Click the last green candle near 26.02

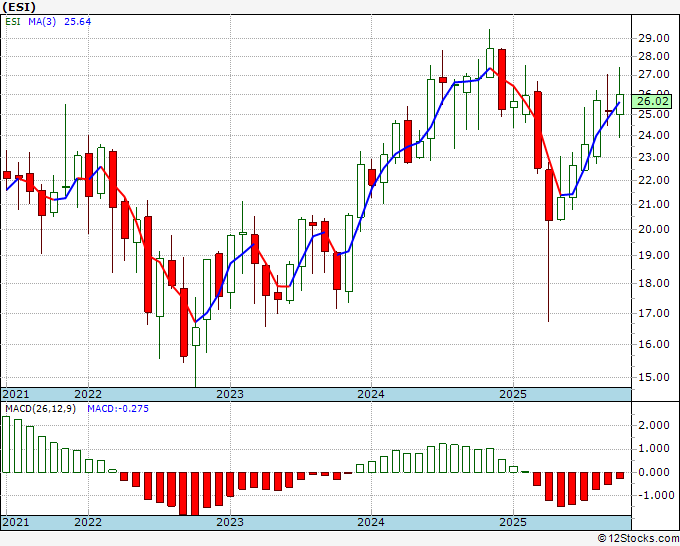620,105
